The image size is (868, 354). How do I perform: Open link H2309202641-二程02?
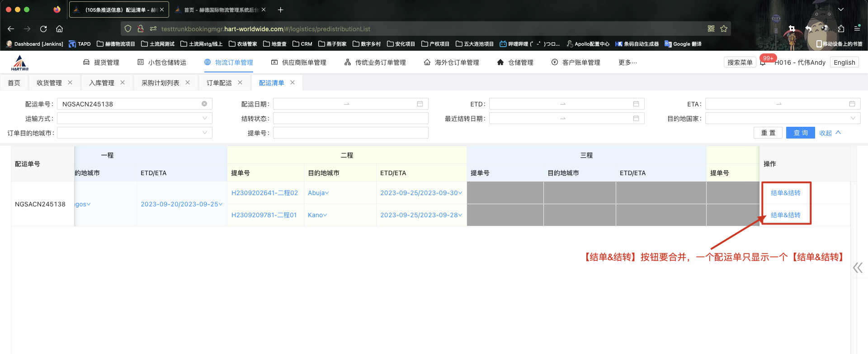(x=264, y=193)
